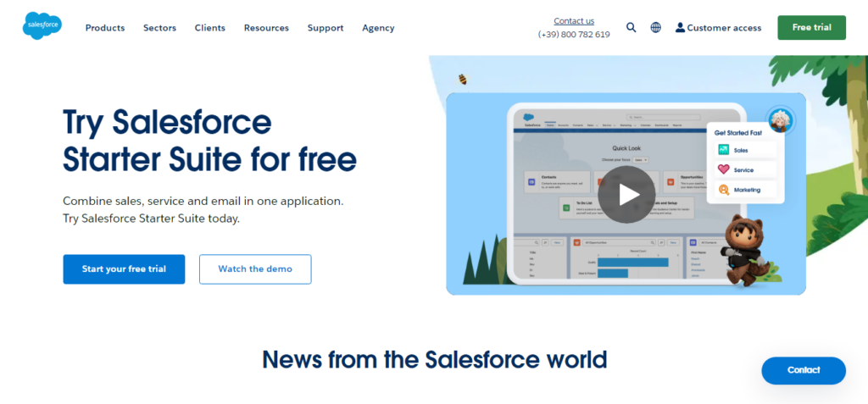This screenshot has height=404, width=868.
Task: Click the green Free trial button
Action: [x=811, y=28]
